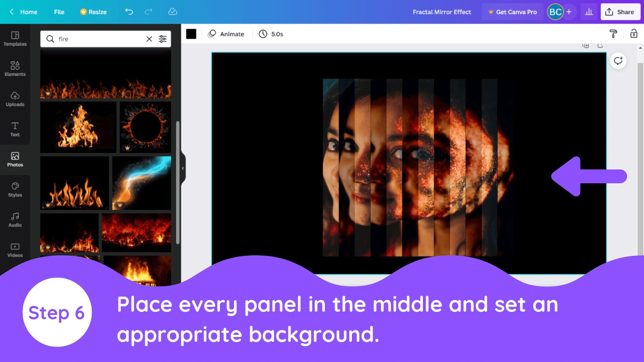644x362 pixels.
Task: Click the Resize button in toolbar
Action: 93,12
